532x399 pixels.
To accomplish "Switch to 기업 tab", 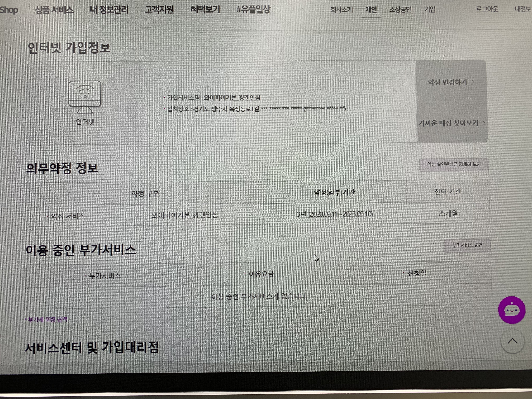I will (430, 10).
